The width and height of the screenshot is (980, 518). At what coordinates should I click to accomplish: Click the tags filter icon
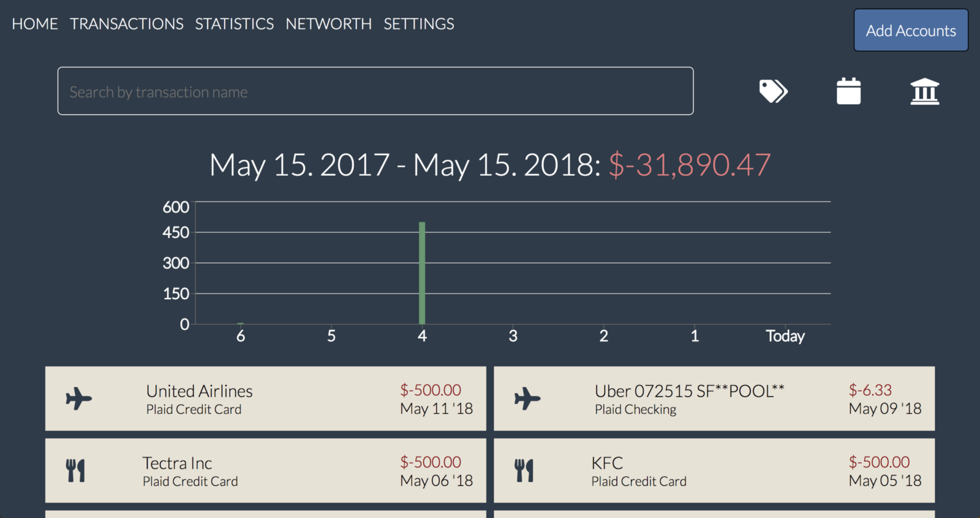coord(773,91)
